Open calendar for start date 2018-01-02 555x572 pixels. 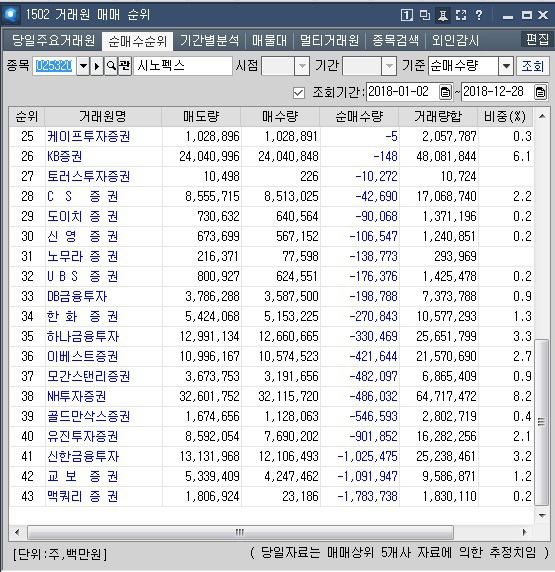[x=445, y=92]
